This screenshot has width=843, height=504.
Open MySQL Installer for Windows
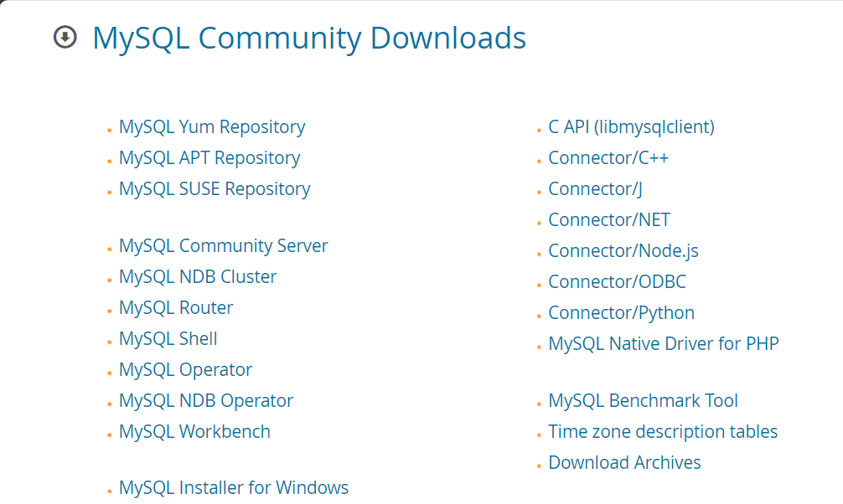coord(234,488)
